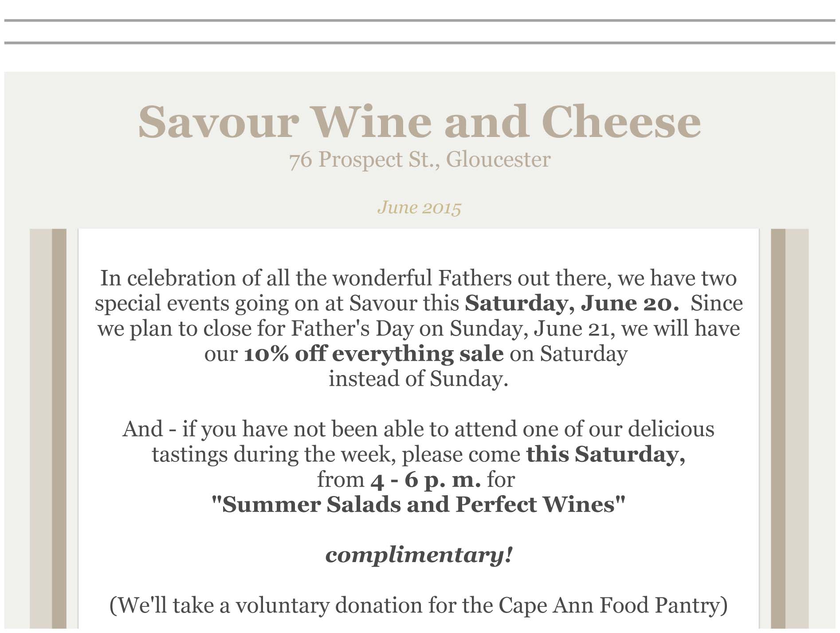This screenshot has height=633, width=840.
Task: Click the 76 Prospect St., Gloucester address
Action: 419,160
